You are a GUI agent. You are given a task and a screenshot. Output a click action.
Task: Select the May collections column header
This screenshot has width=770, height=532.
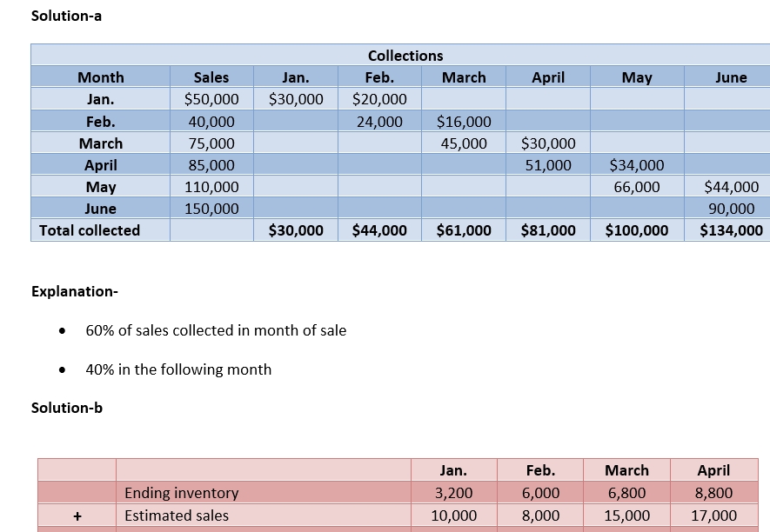tap(637, 77)
